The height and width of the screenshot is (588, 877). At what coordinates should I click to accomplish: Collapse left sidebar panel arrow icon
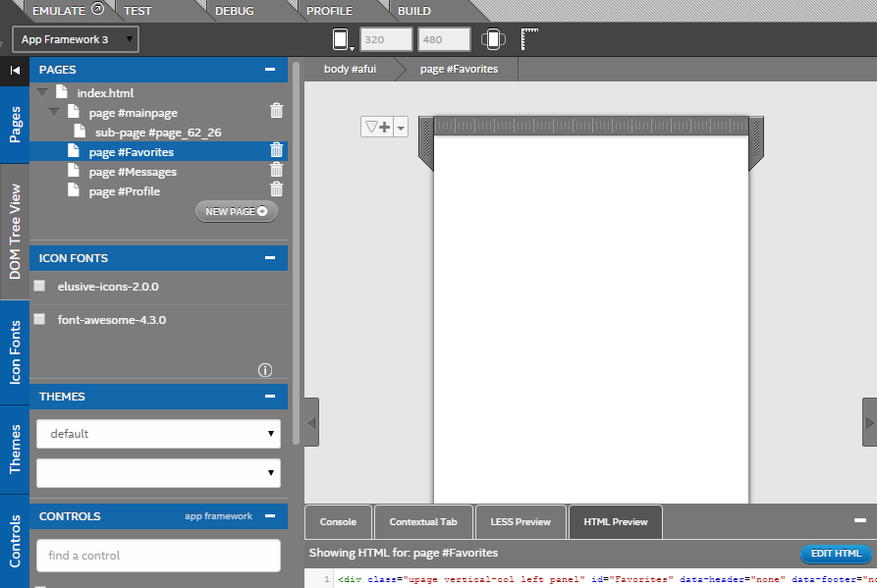[15, 70]
